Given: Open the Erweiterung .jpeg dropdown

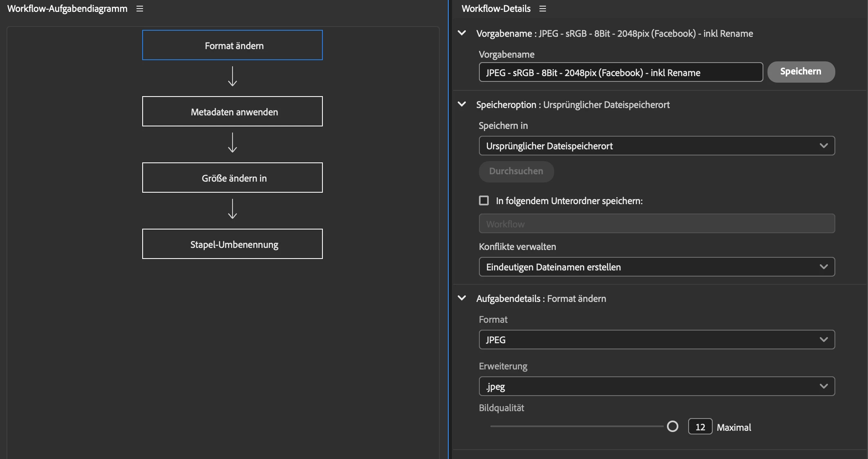Looking at the screenshot, I should click(x=656, y=387).
